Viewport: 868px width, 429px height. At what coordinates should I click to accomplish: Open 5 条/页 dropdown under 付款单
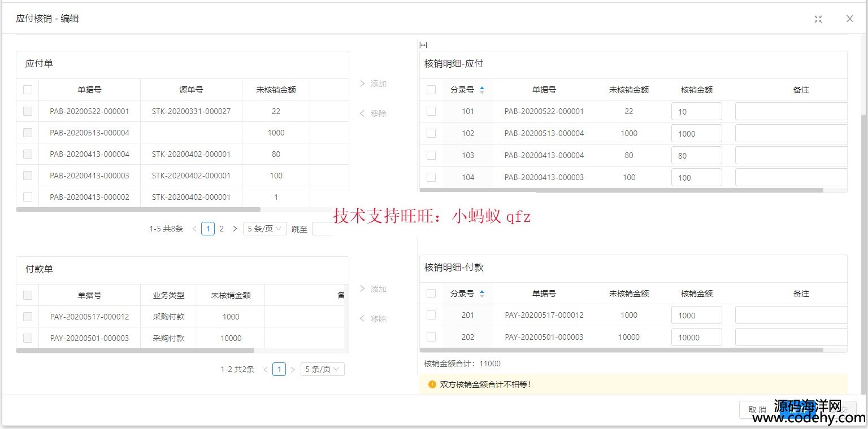click(323, 370)
